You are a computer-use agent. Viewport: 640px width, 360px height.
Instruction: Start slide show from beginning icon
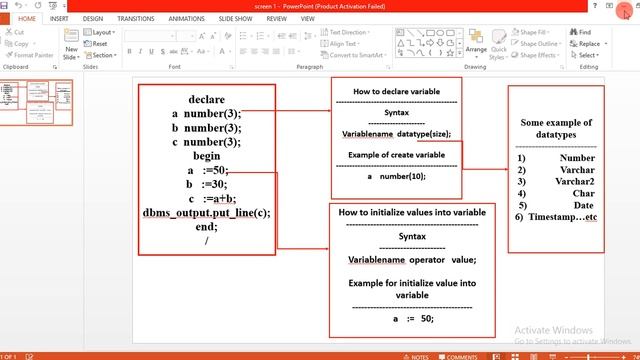[53, 5]
